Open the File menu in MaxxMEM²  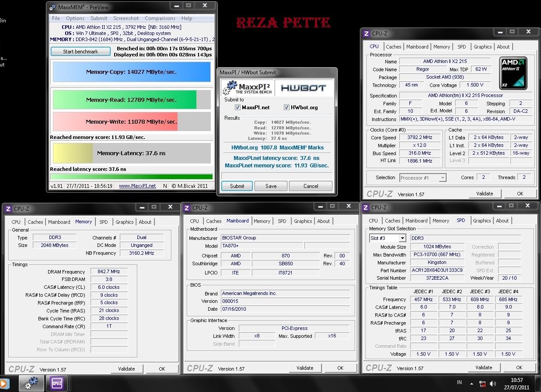pyautogui.click(x=56, y=18)
